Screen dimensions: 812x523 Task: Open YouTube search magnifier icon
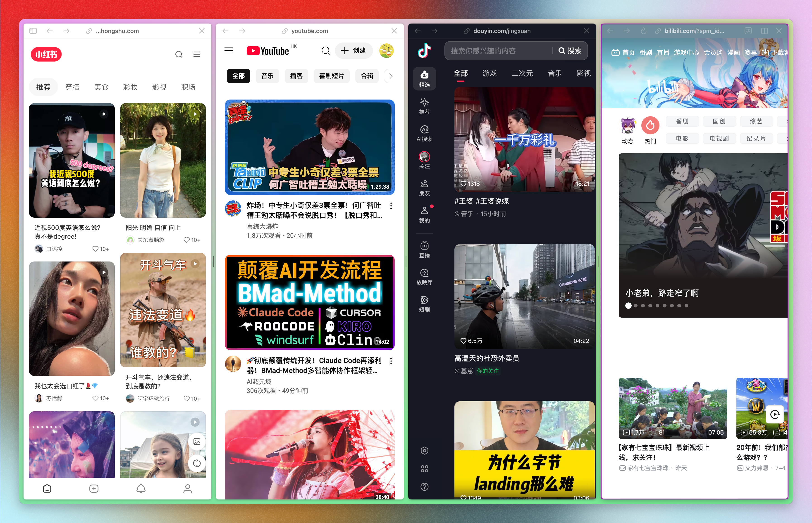(325, 51)
